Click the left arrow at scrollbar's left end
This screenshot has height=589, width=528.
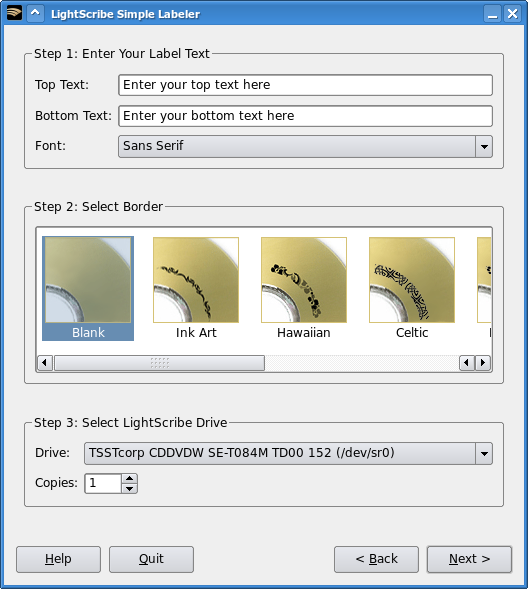(x=45, y=363)
